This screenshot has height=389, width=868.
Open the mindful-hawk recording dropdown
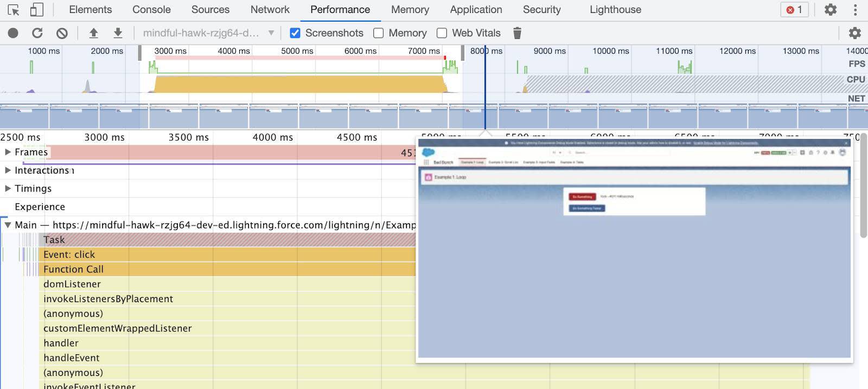pos(208,33)
